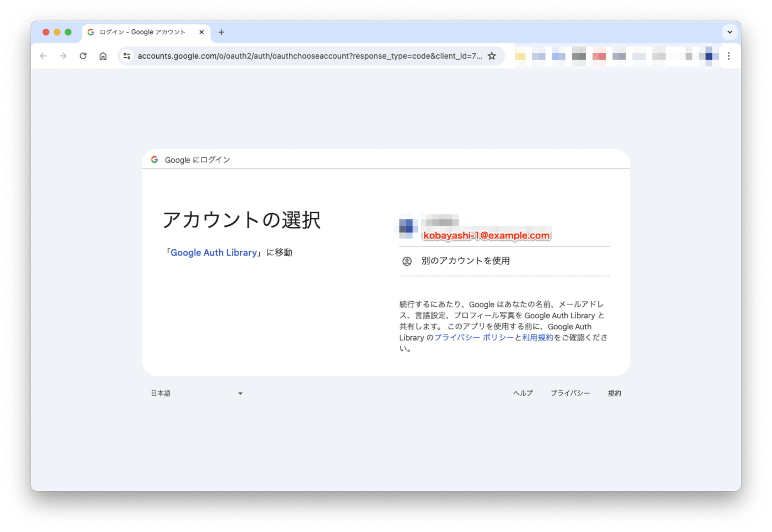Click the red close window button
The width and height of the screenshot is (772, 532).
46,32
